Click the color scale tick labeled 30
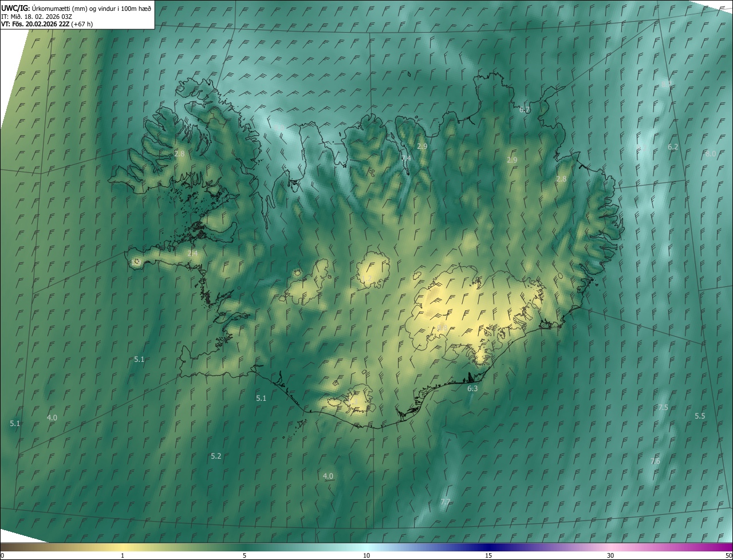733x560 pixels. (610, 555)
